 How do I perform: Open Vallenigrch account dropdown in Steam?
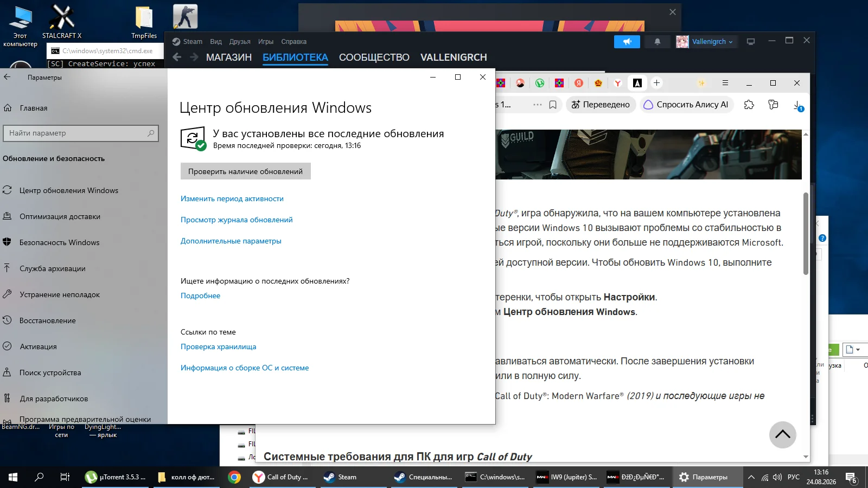click(x=706, y=42)
